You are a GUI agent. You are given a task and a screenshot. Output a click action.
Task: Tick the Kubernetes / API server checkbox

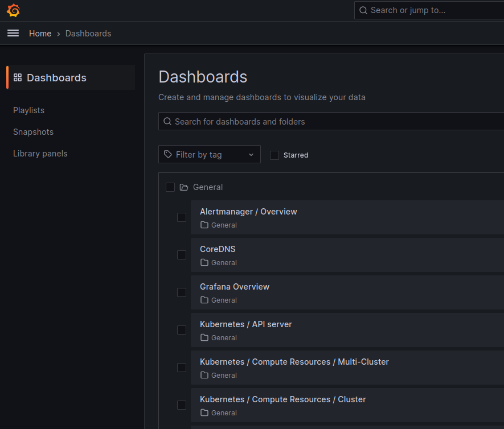(182, 330)
